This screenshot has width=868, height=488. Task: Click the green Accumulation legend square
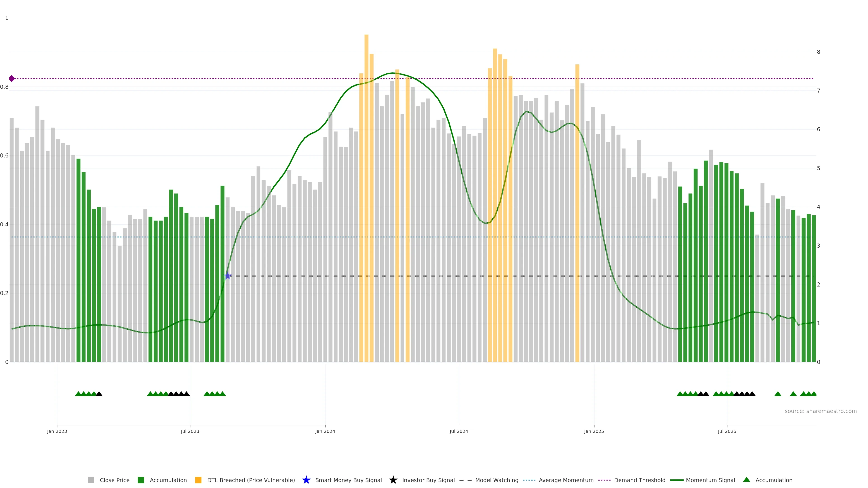pyautogui.click(x=141, y=480)
